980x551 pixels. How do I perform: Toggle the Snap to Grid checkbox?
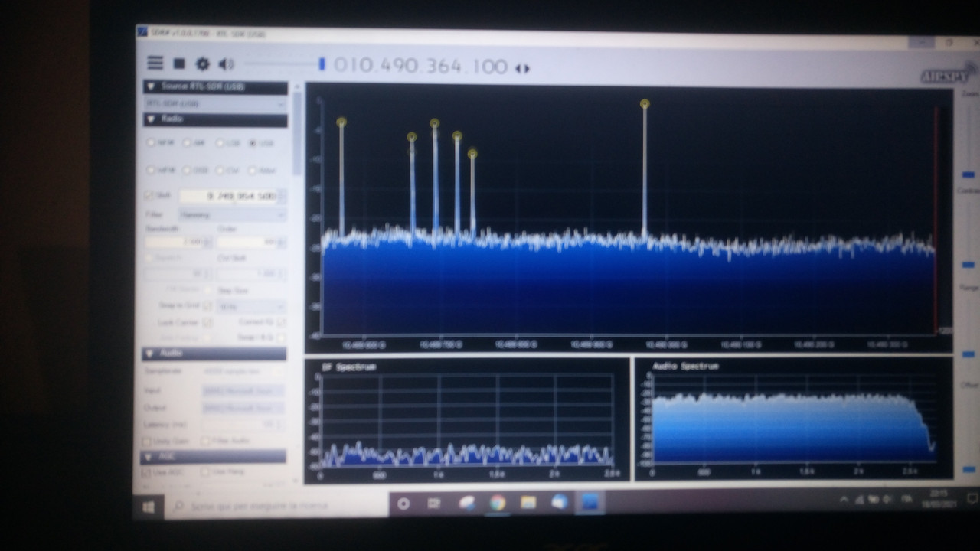207,305
